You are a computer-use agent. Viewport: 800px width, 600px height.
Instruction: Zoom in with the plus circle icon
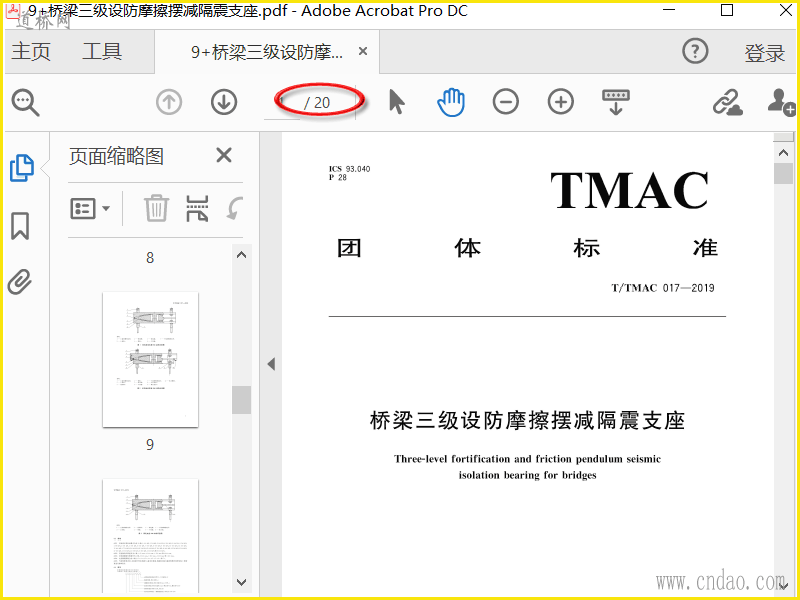[561, 102]
